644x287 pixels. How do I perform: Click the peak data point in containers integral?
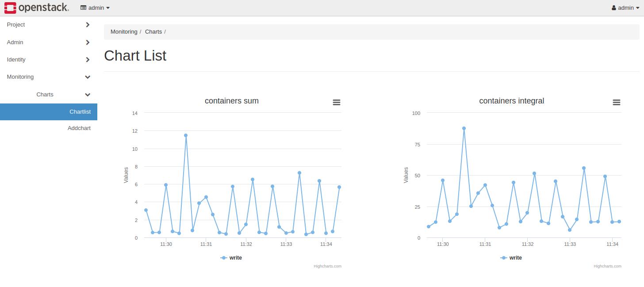click(x=464, y=128)
